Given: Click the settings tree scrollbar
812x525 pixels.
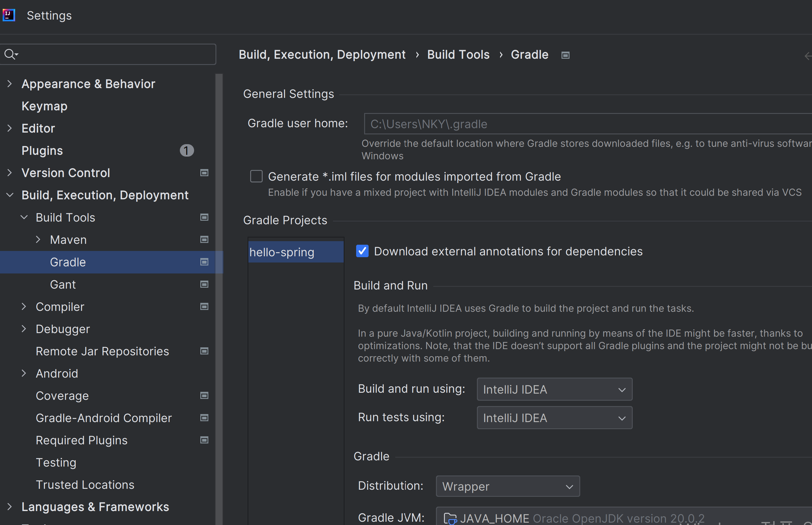Looking at the screenshot, I should (x=219, y=299).
